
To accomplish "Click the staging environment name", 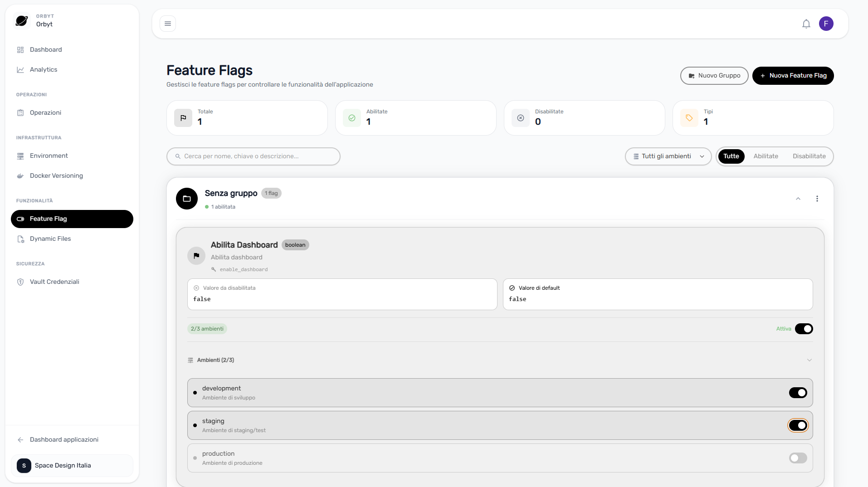I will (213, 421).
